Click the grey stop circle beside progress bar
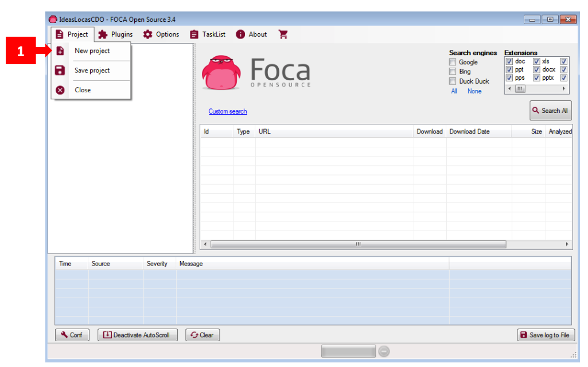Image resolution: width=588 pixels, height=367 pixels. (384, 352)
